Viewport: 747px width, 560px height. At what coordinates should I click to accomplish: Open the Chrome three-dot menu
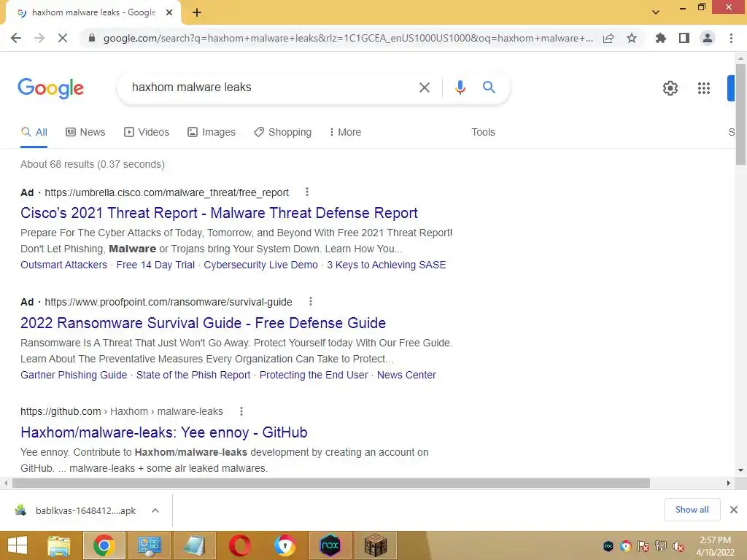(731, 38)
